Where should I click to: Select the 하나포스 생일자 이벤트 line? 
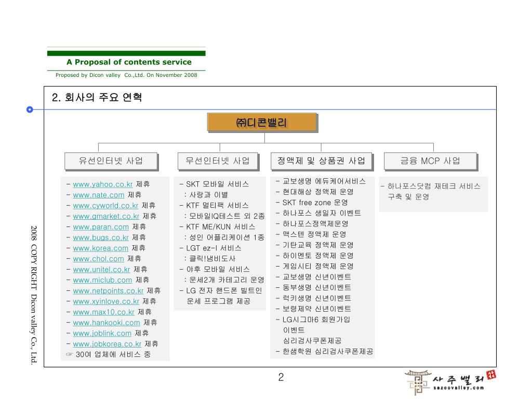(x=318, y=213)
